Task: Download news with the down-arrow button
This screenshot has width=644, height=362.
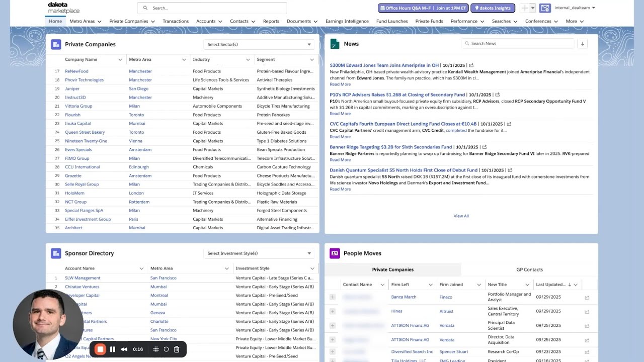Action: [x=582, y=44]
